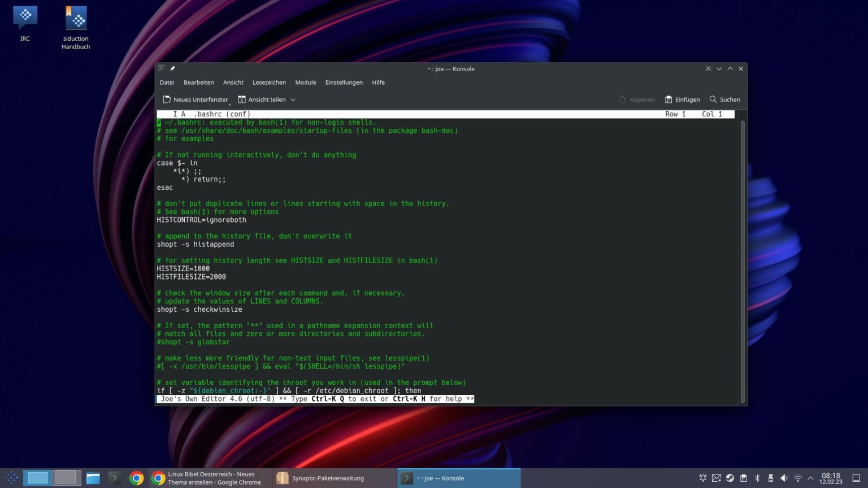Click the HISTSIZE=1000 line
The width and height of the screenshot is (868, 488).
[183, 268]
